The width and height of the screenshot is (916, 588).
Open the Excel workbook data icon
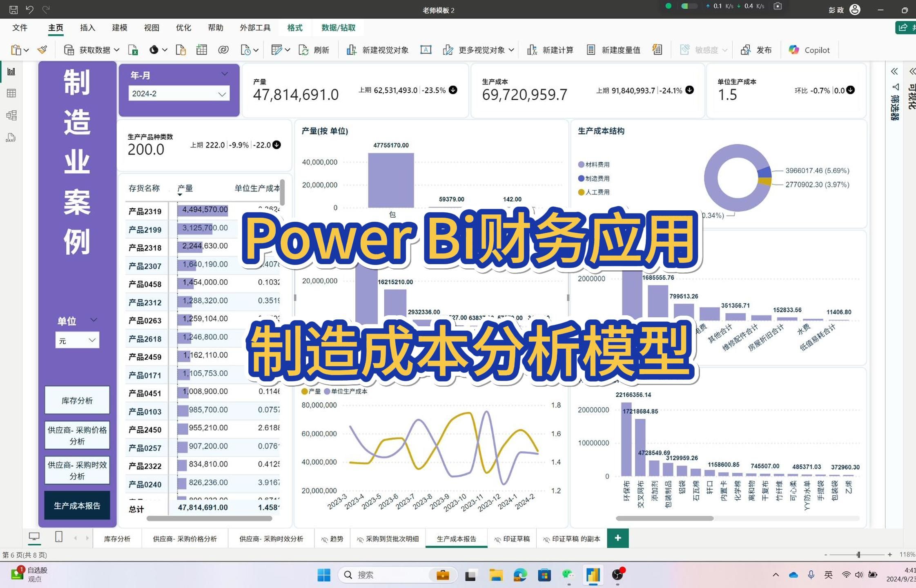[133, 50]
